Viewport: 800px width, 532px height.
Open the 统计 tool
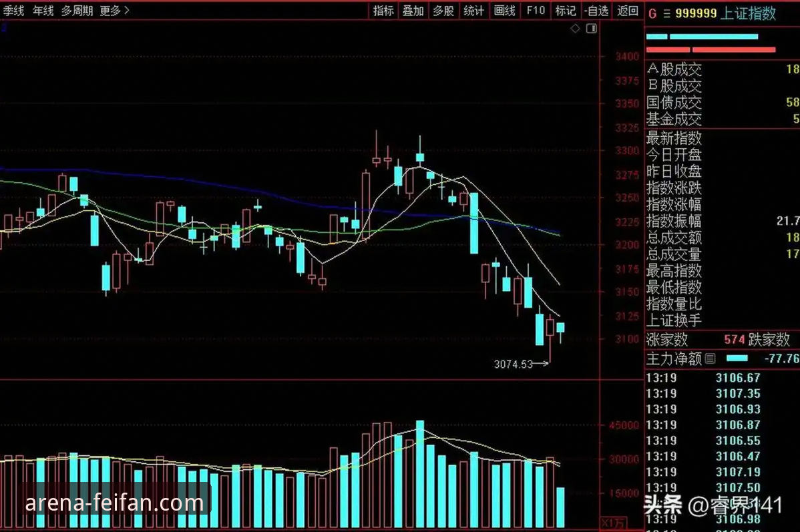click(x=473, y=11)
